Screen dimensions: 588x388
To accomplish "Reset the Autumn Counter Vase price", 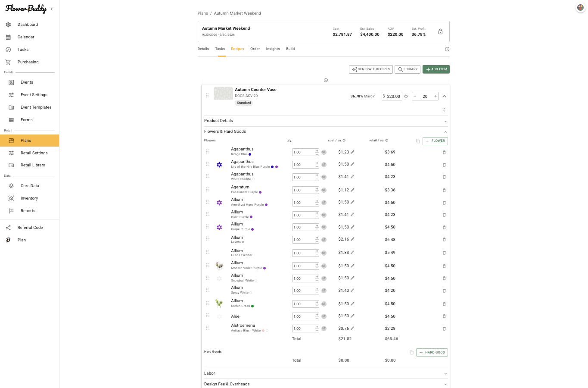I will [406, 97].
